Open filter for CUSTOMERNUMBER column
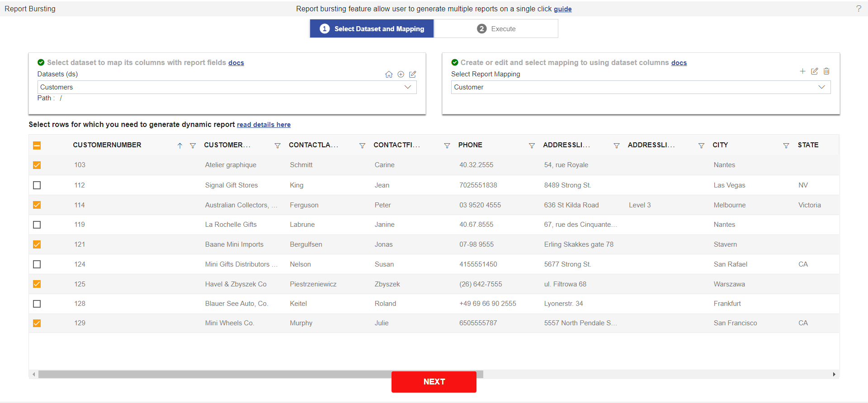The image size is (868, 403). (x=193, y=145)
